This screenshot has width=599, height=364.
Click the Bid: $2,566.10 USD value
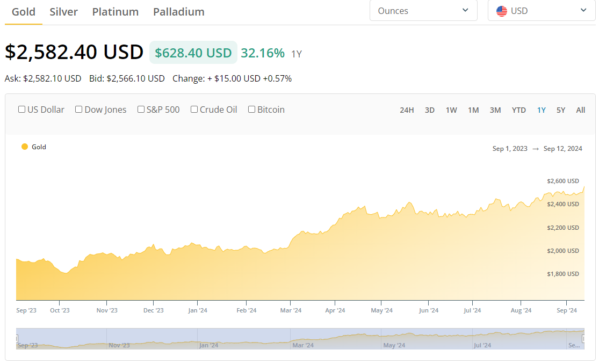(127, 78)
